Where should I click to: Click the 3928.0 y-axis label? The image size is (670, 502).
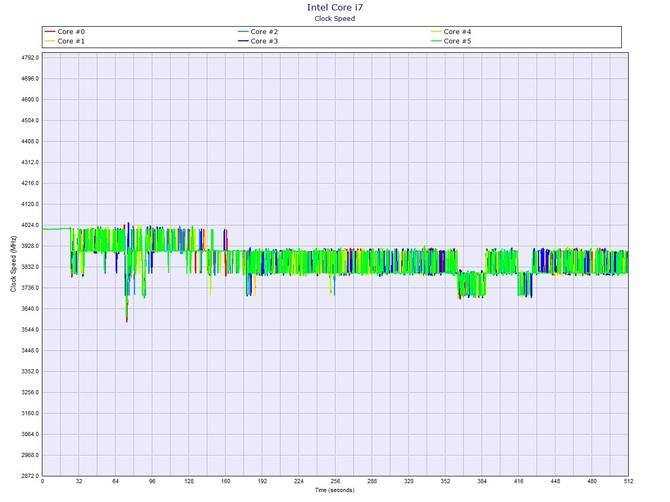coord(29,246)
